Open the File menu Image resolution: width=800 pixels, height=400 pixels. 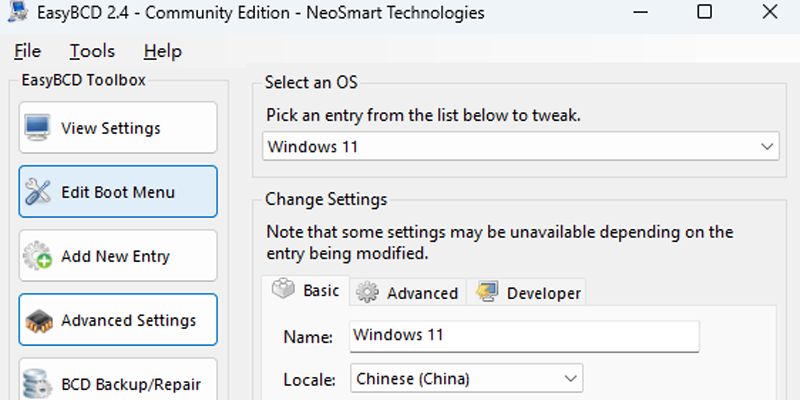point(28,51)
